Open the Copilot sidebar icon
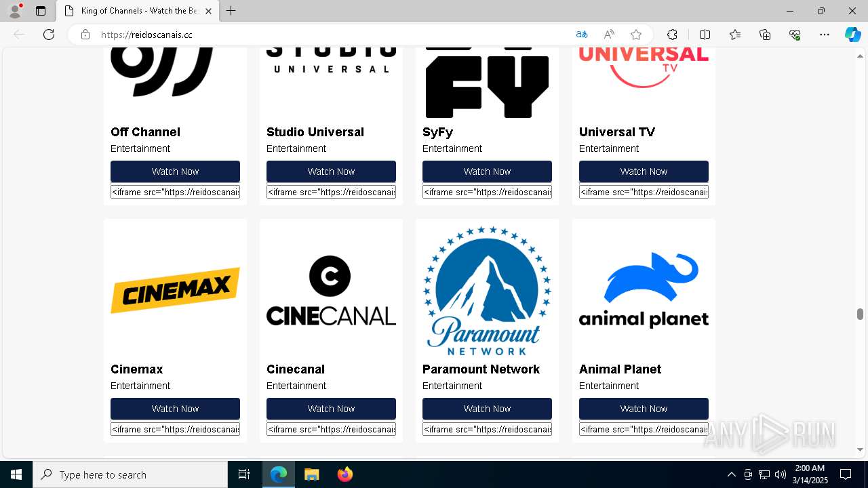The image size is (868, 488). click(x=852, y=35)
